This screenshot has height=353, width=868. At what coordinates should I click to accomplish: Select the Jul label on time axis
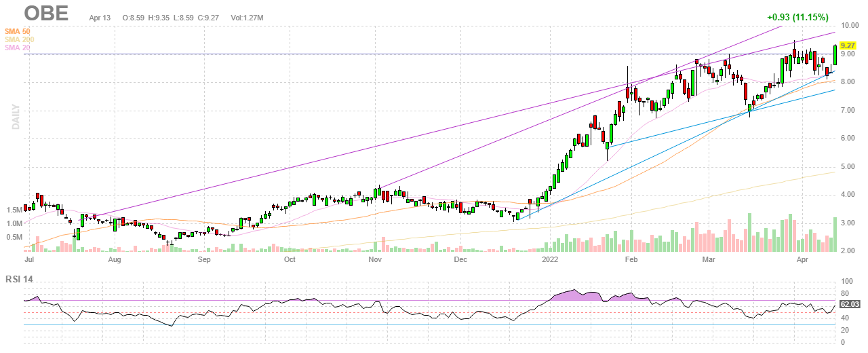pyautogui.click(x=29, y=259)
